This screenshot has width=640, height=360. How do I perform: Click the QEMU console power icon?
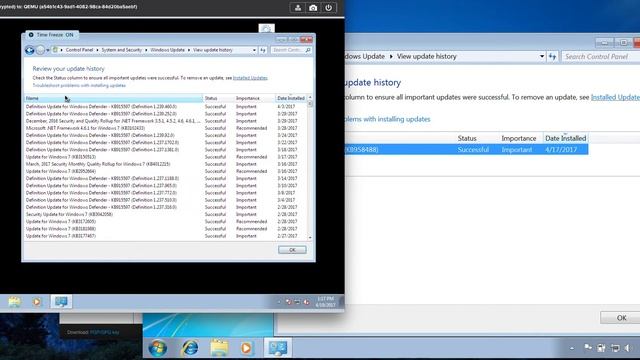click(329, 8)
